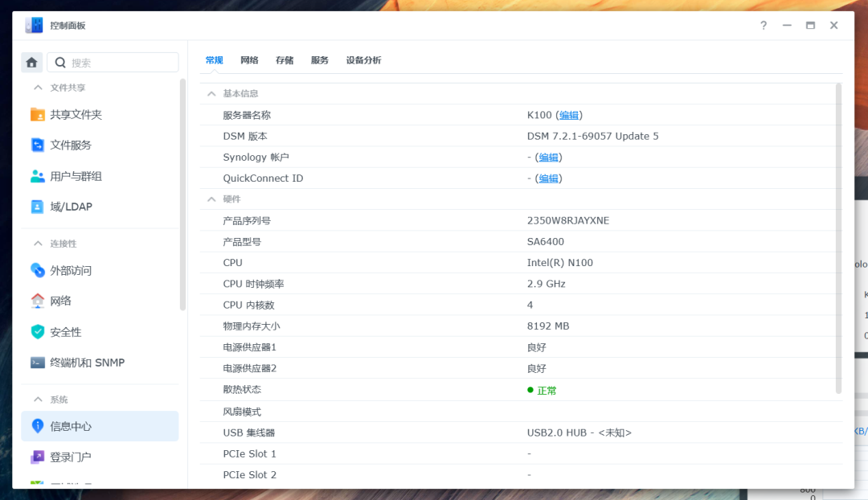Collapse the 基本信息 section
Viewport: 868px width, 500px height.
211,93
